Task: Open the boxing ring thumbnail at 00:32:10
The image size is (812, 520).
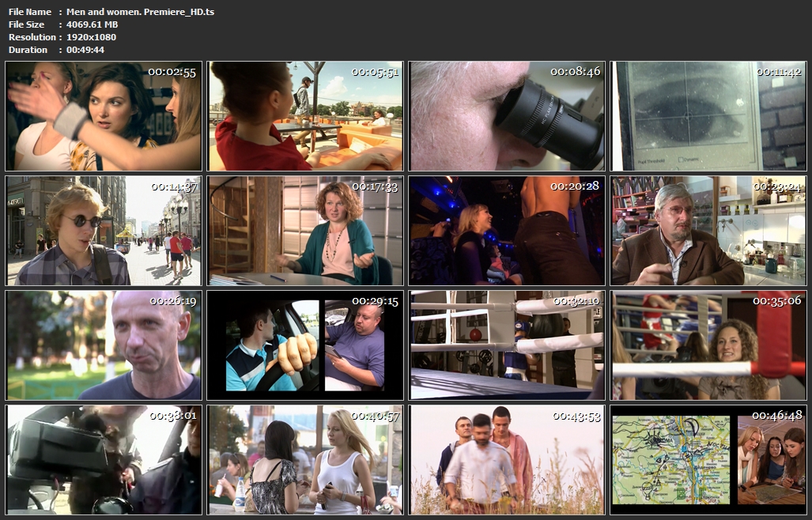Action: 507,345
